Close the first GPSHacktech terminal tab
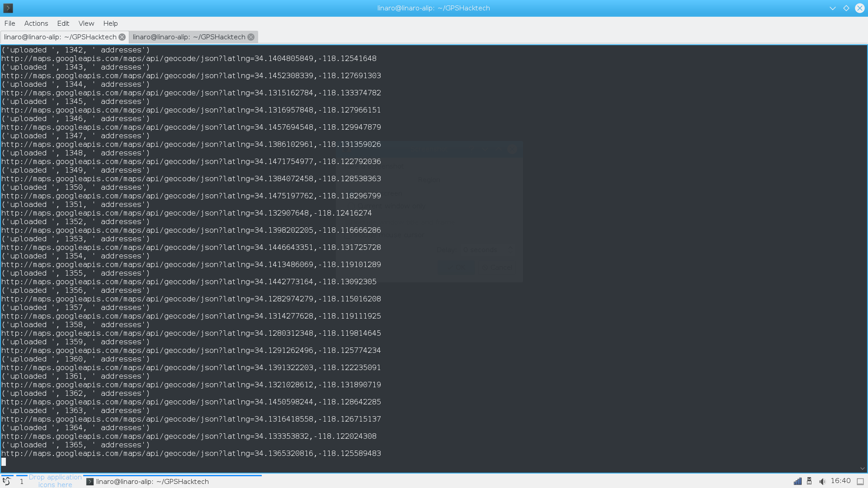 [x=122, y=37]
